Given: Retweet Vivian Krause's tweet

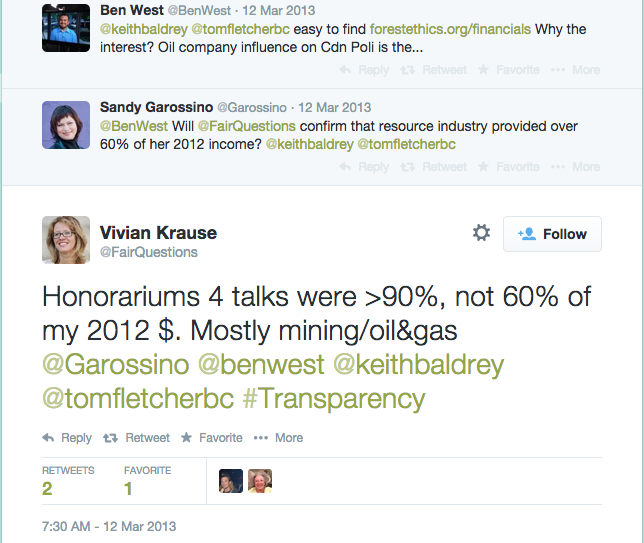Looking at the screenshot, I should (x=136, y=438).
